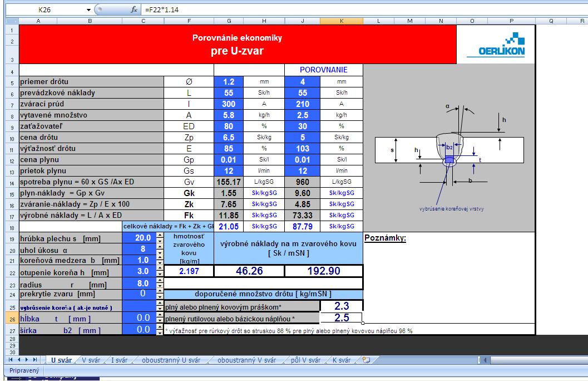Click the insert function fx icon
The image size is (588, 381).
pos(134,10)
